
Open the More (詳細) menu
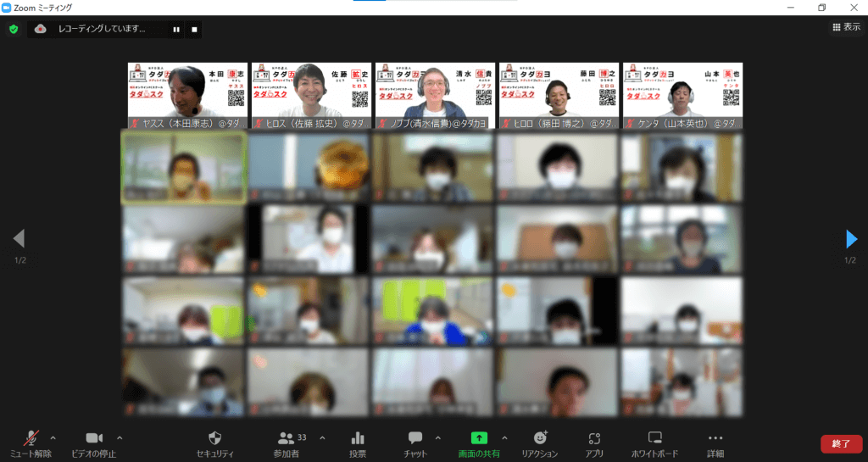click(715, 443)
